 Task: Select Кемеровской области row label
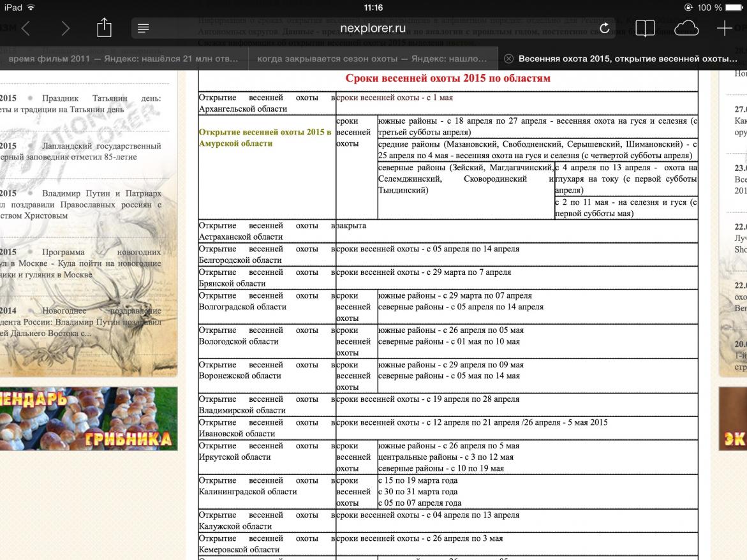coord(267,544)
